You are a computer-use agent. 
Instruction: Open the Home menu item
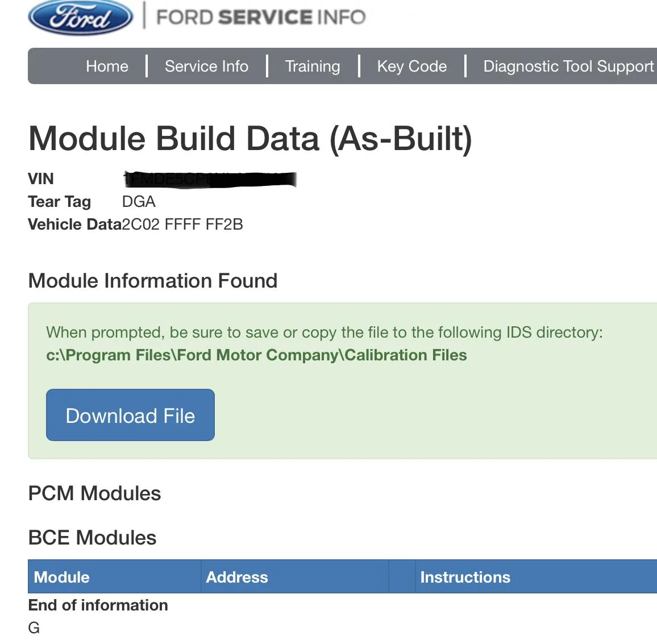(x=107, y=66)
